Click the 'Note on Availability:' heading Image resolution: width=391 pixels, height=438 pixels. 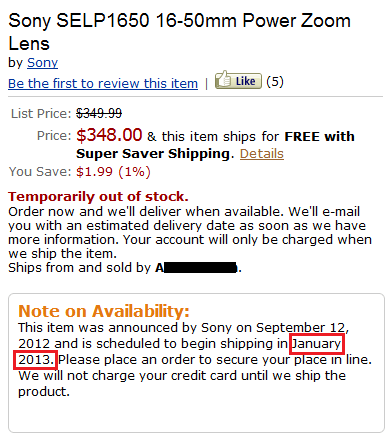click(x=104, y=311)
